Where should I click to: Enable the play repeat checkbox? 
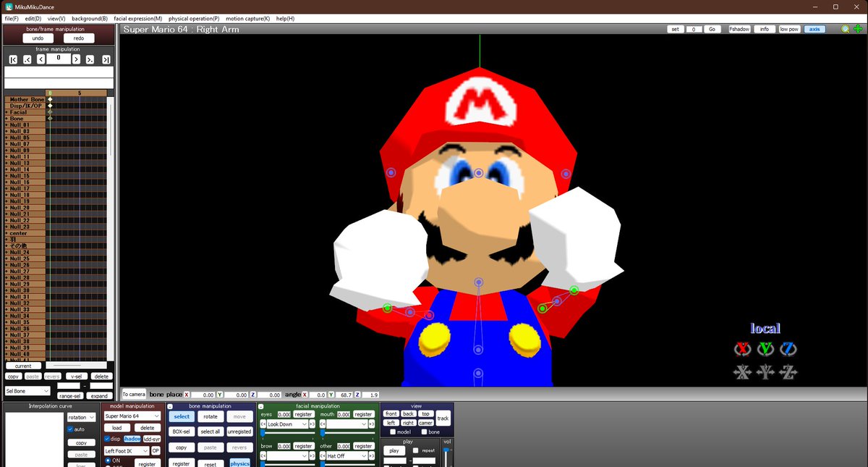(x=415, y=450)
